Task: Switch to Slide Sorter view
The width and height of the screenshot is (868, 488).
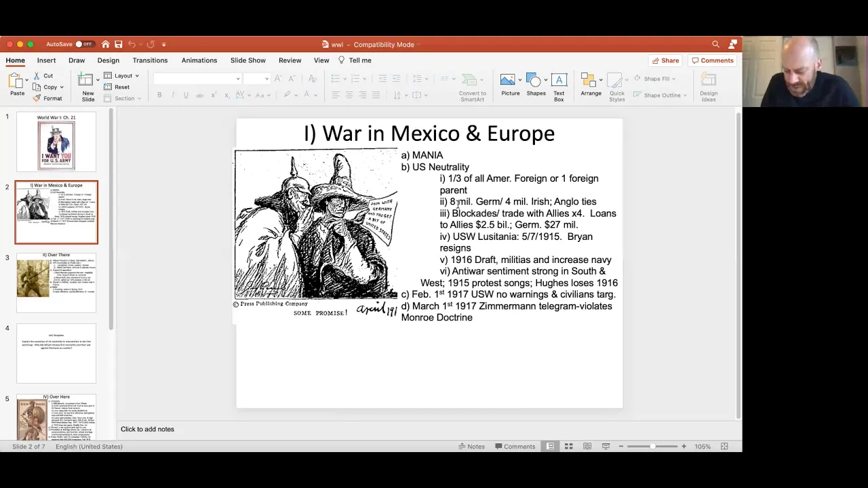Action: point(569,446)
